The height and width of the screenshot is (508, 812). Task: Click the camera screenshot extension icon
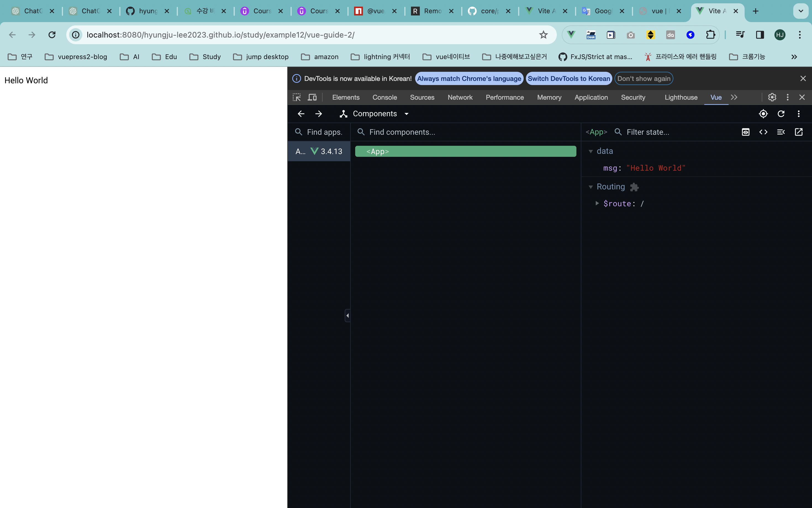pyautogui.click(x=631, y=35)
